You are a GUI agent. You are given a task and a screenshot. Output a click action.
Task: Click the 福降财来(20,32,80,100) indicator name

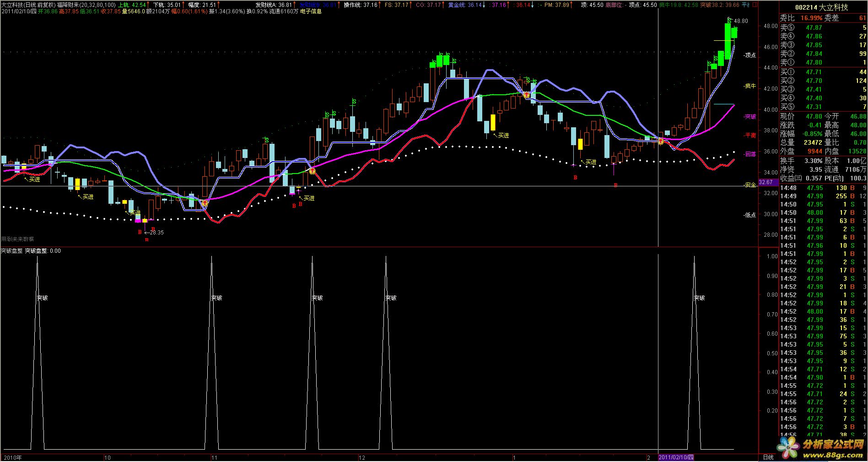[x=86, y=5]
